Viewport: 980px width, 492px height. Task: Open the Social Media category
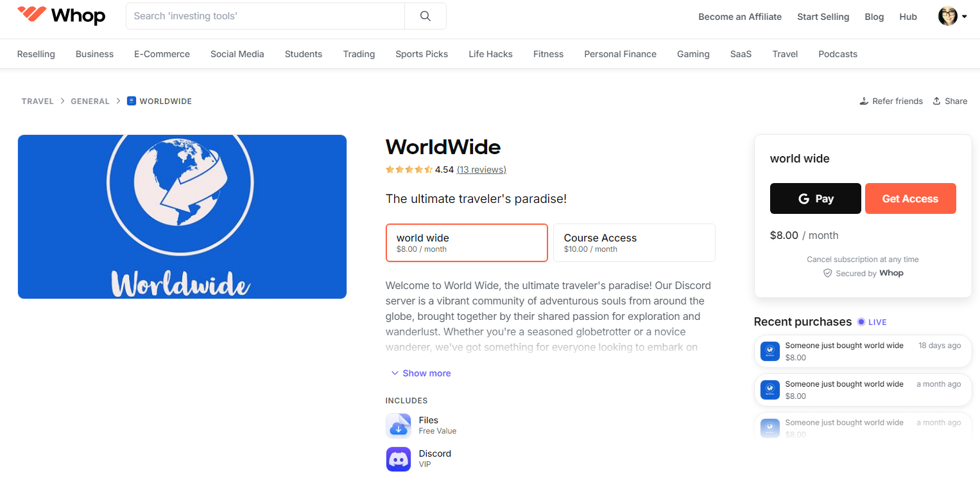237,54
